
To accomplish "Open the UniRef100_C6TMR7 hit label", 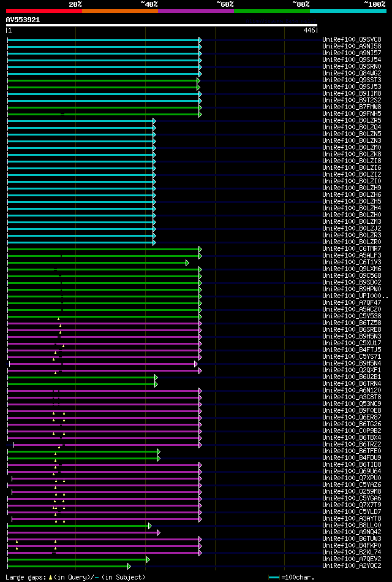I will [x=352, y=249].
